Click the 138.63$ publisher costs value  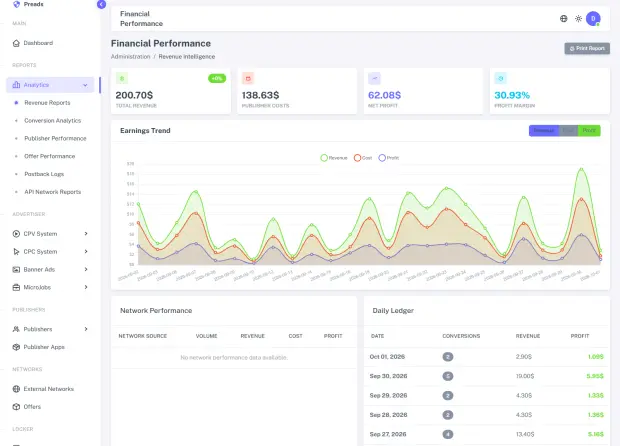260,95
